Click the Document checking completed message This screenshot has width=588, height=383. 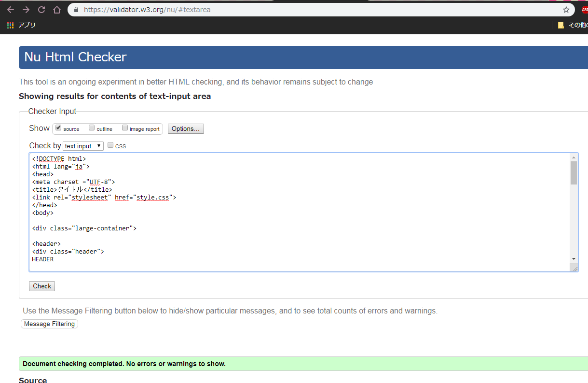[x=124, y=364]
